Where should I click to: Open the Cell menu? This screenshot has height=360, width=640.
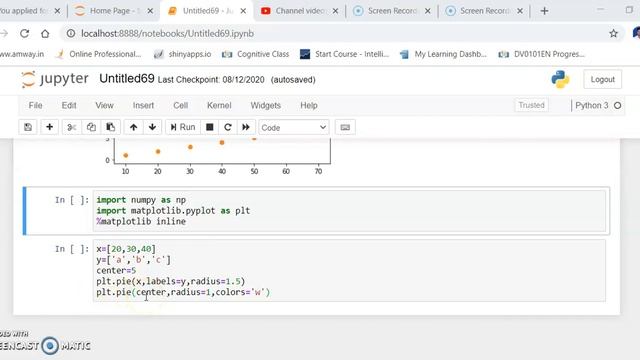point(180,105)
